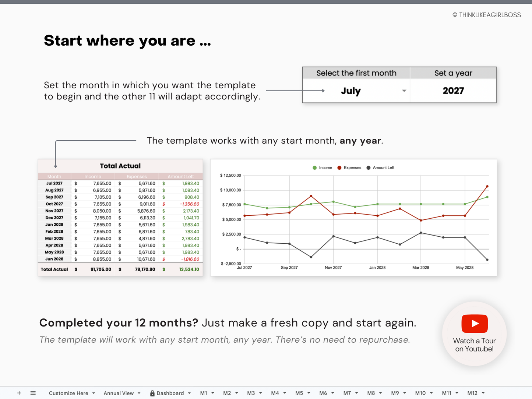Add a new sheet with the plus icon
This screenshot has width=532, height=399.
(19, 393)
